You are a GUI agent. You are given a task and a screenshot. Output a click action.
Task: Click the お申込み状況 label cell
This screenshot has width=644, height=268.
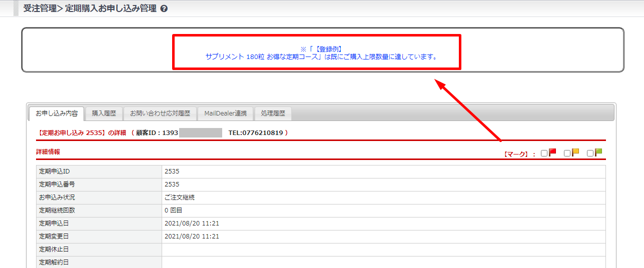(99, 197)
